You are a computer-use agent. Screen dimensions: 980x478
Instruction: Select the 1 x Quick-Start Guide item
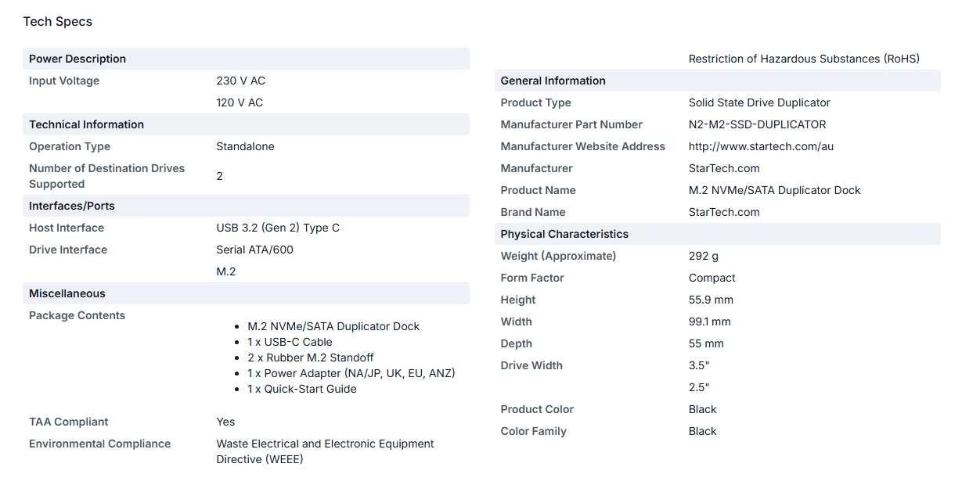tap(302, 389)
